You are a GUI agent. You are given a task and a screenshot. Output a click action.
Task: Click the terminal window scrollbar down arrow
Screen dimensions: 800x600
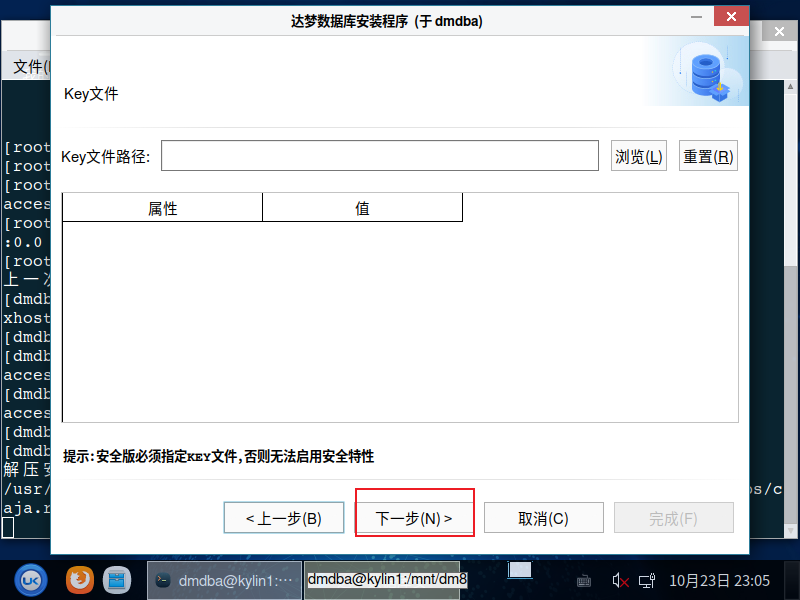point(790,531)
